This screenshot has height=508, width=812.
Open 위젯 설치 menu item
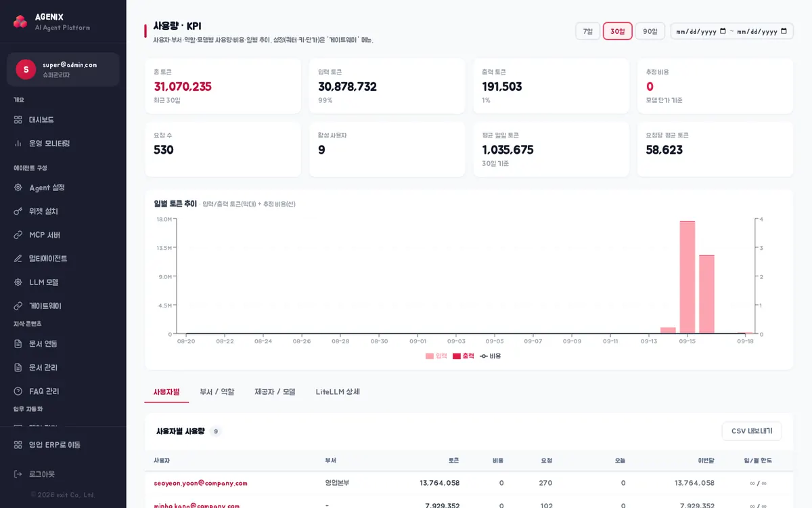pyautogui.click(x=63, y=211)
